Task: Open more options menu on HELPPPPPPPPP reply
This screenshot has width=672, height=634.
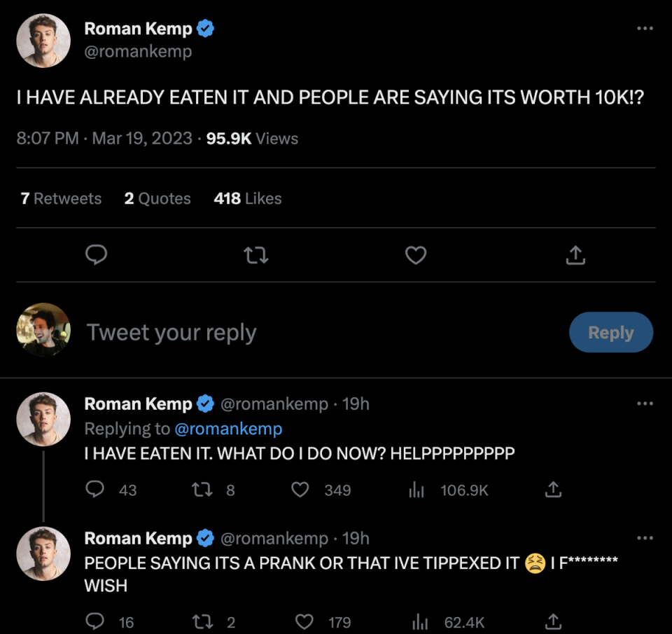Action: coord(645,404)
